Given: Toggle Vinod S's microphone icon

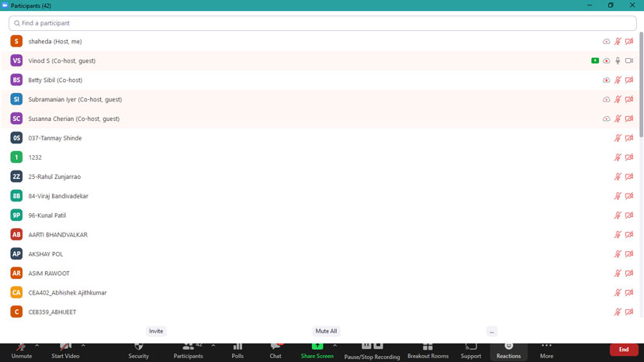Looking at the screenshot, I should [618, 60].
